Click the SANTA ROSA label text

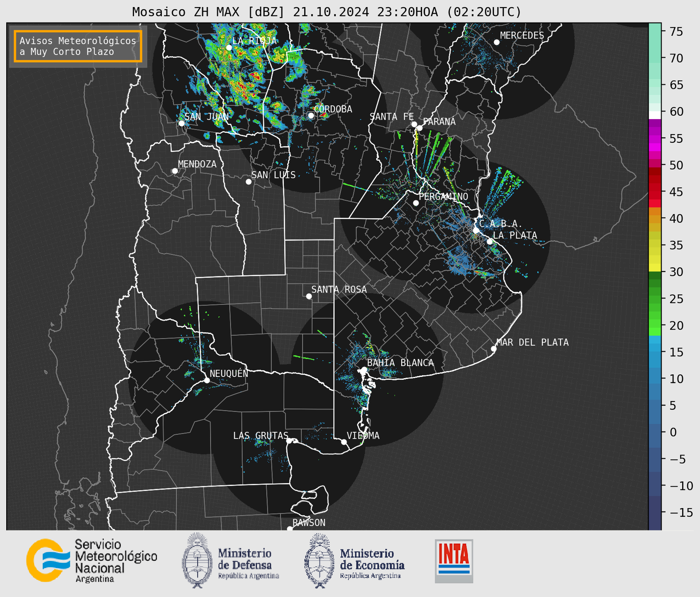pos(339,289)
